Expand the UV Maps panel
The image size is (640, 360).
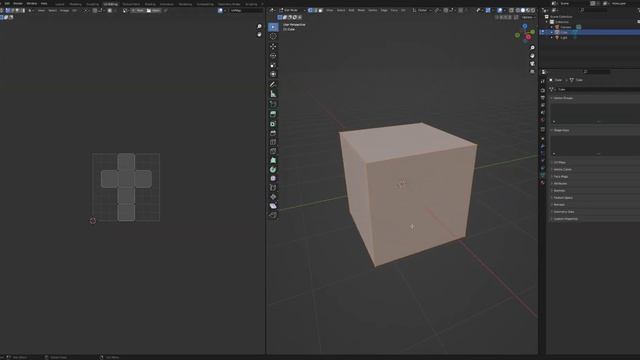(x=560, y=162)
